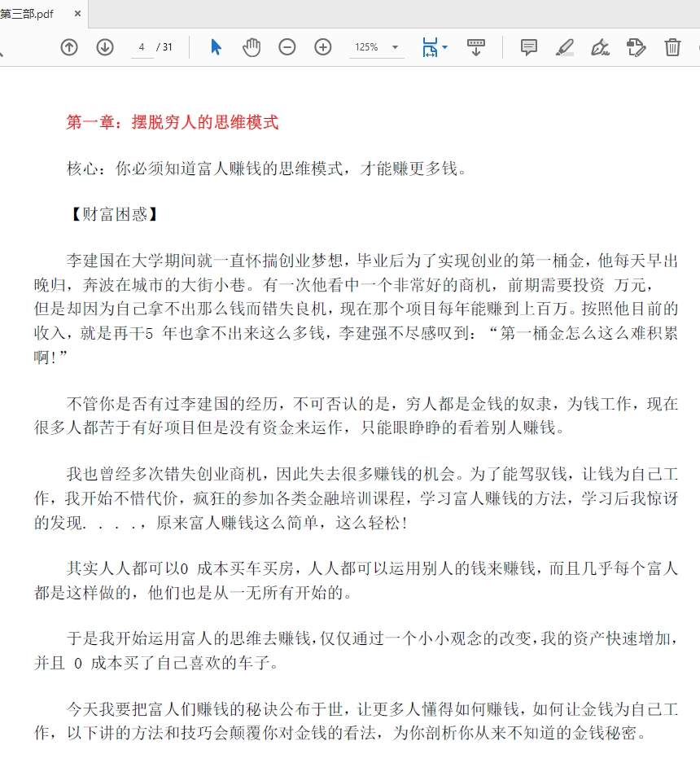Screen dimensions: 700x763
Task: Activate the hand pan tool
Action: point(252,47)
